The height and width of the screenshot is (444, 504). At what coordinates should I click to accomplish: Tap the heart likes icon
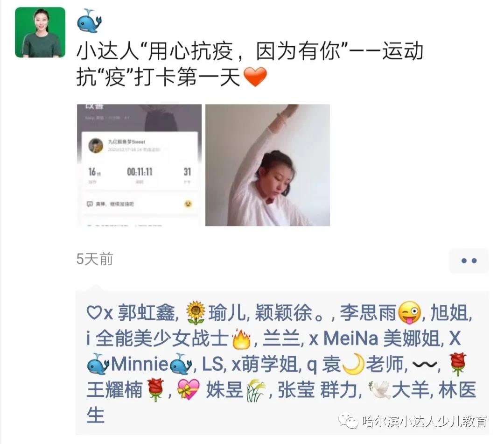(x=94, y=312)
